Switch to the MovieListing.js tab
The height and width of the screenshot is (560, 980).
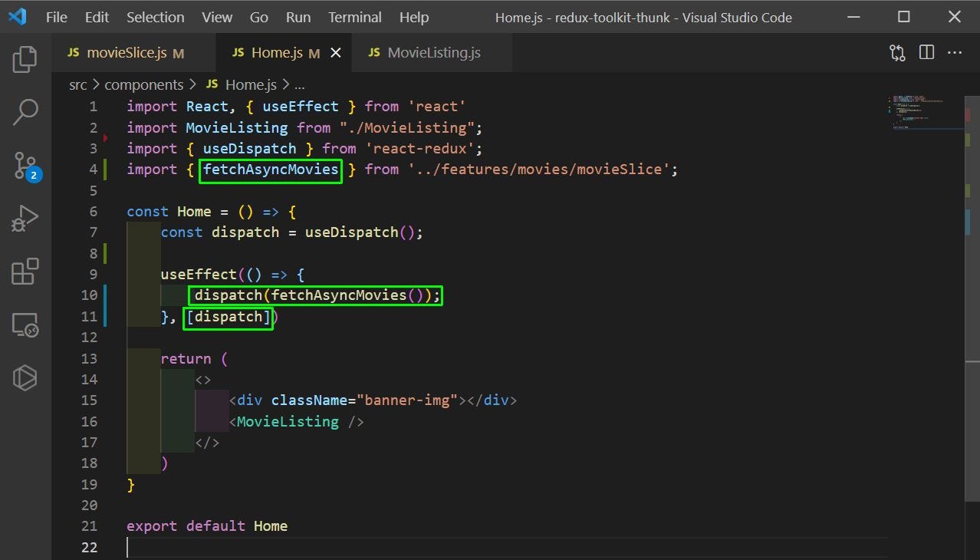click(x=432, y=53)
